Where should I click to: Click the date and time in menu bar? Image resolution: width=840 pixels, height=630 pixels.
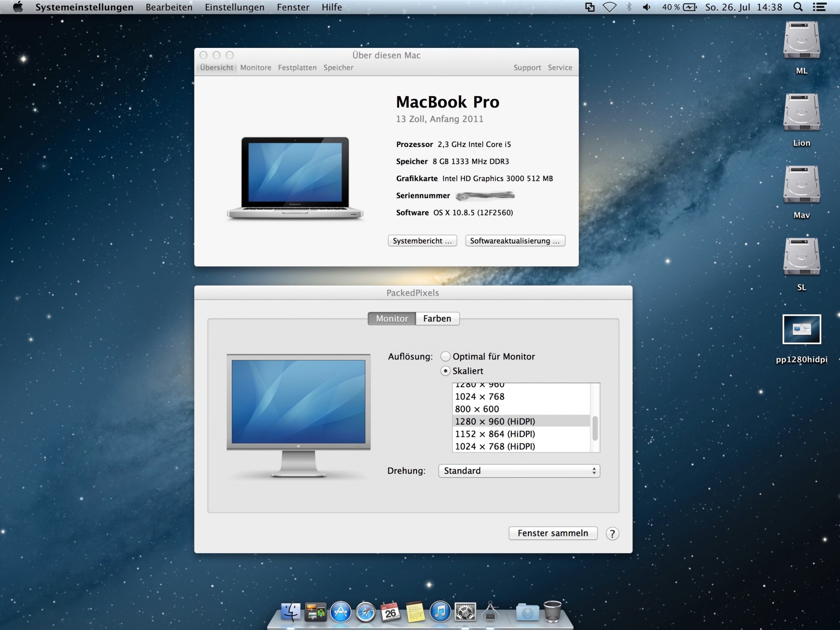click(743, 7)
